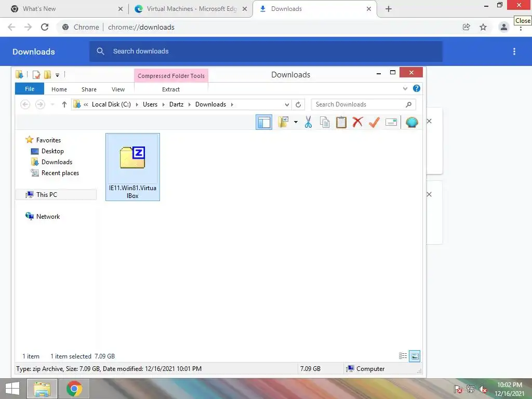Image resolution: width=532 pixels, height=399 pixels.
Task: Open the address bar history dropdown
Action: [x=287, y=104]
